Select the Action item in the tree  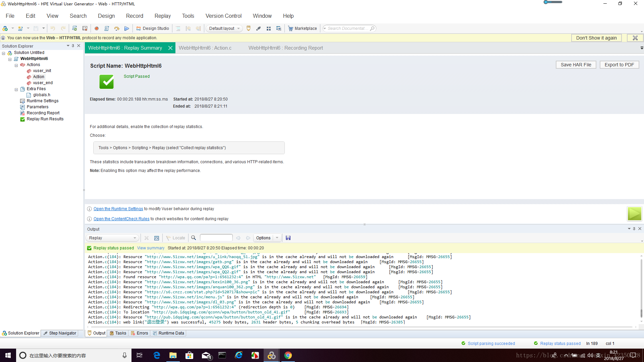39,77
